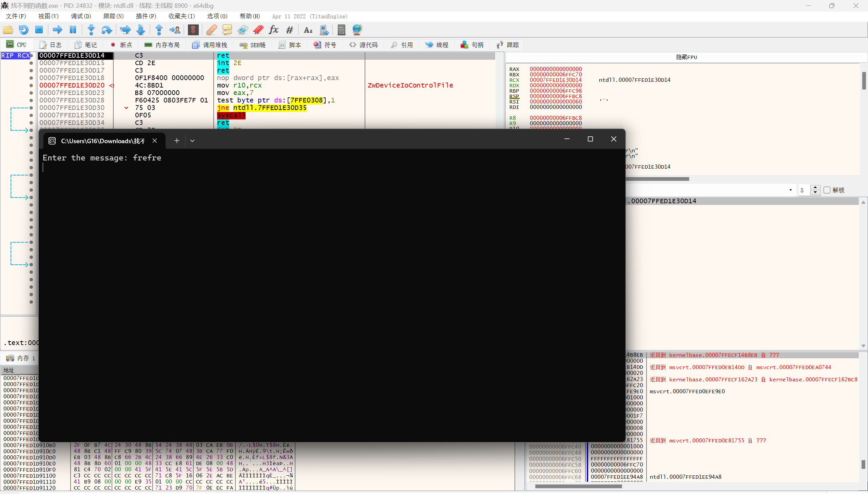868x494 pixels.
Task: Open the calculator toolbar icon
Action: pyautogui.click(x=341, y=30)
